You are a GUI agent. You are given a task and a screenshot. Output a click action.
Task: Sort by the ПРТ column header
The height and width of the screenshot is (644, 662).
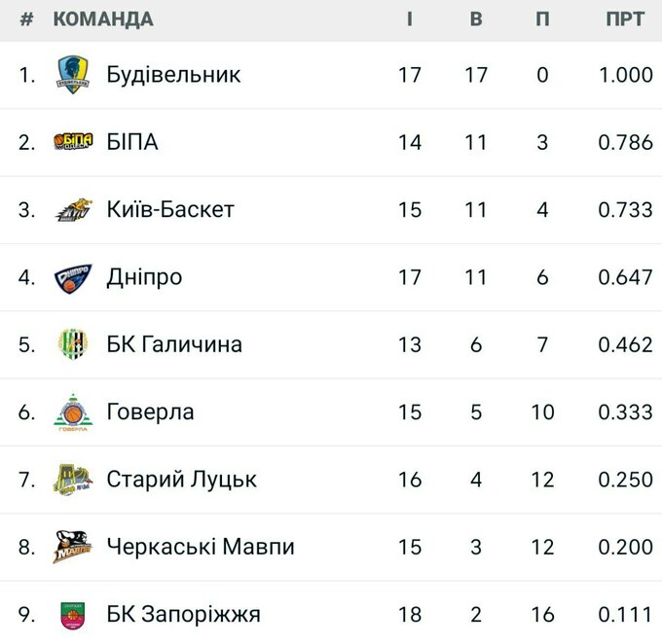click(x=625, y=19)
